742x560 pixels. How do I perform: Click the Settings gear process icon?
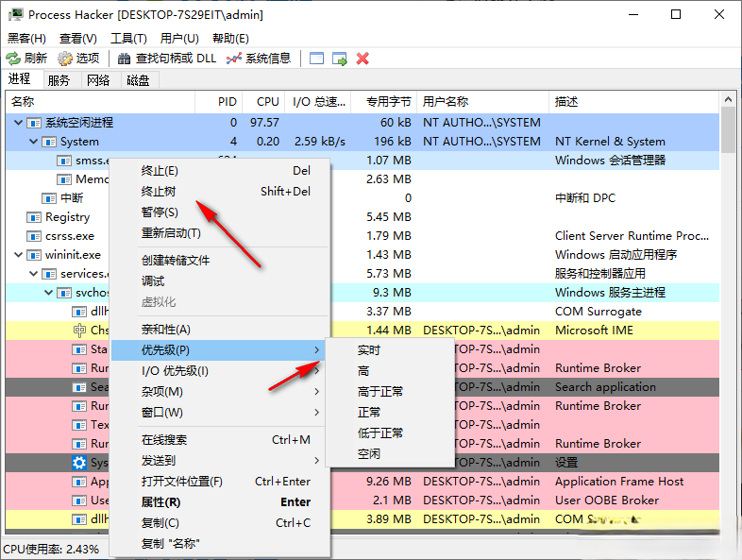(79, 463)
